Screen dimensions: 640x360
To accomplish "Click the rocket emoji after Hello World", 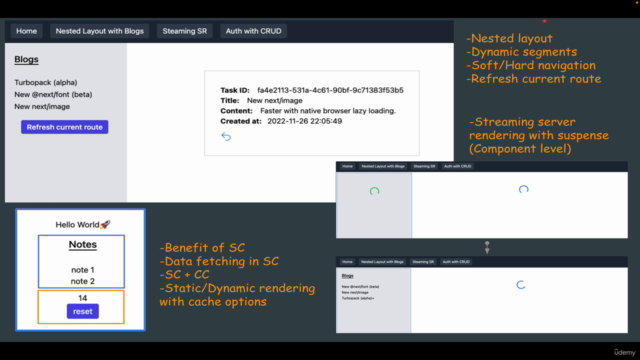I will 105,224.
